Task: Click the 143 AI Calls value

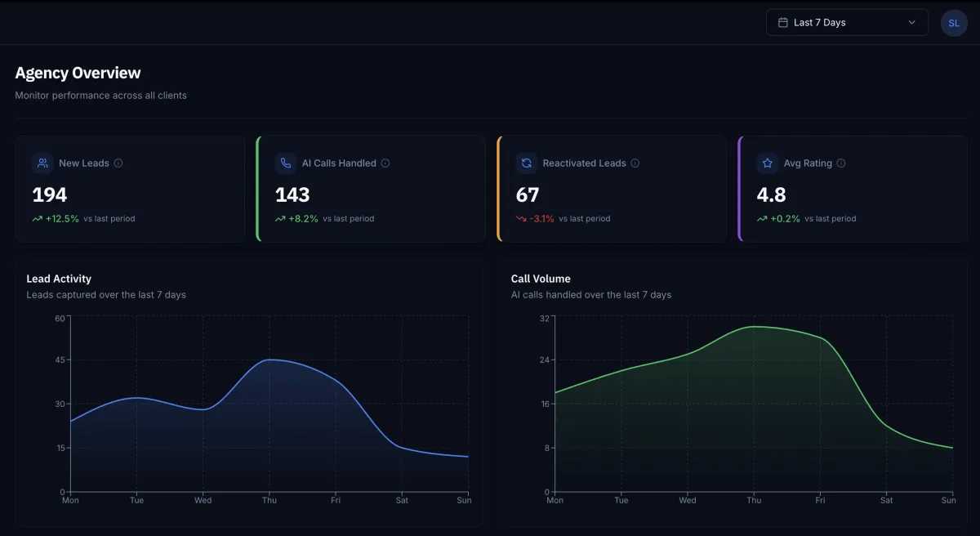Action: (x=292, y=194)
